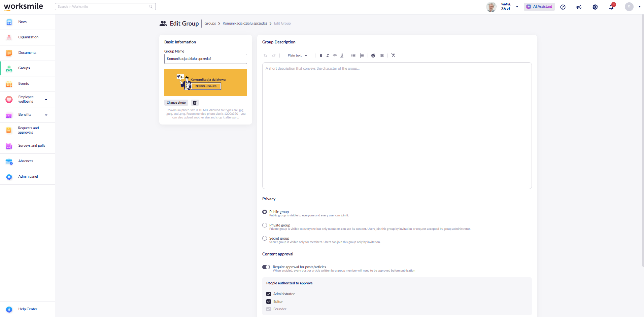This screenshot has height=317, width=644.
Task: Click the Group Name input field
Action: click(206, 59)
